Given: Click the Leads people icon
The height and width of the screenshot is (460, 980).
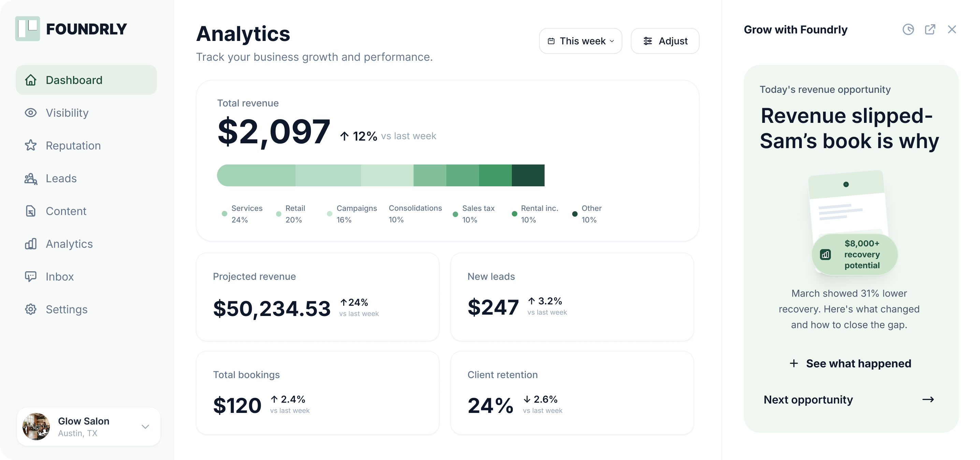Looking at the screenshot, I should click(x=31, y=178).
